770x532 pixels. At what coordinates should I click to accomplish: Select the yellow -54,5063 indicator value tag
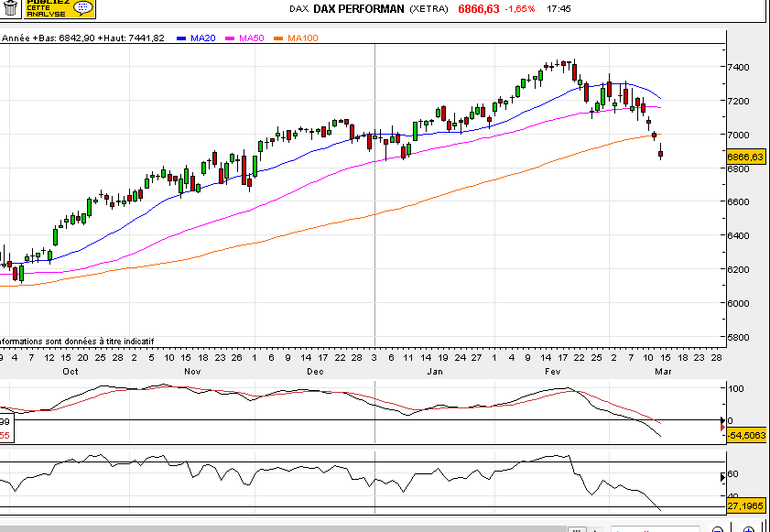click(x=745, y=435)
